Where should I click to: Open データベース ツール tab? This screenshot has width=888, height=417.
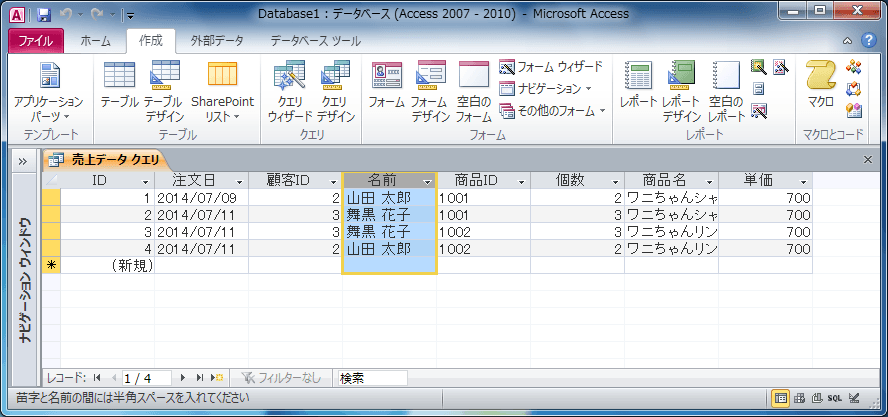click(x=315, y=41)
